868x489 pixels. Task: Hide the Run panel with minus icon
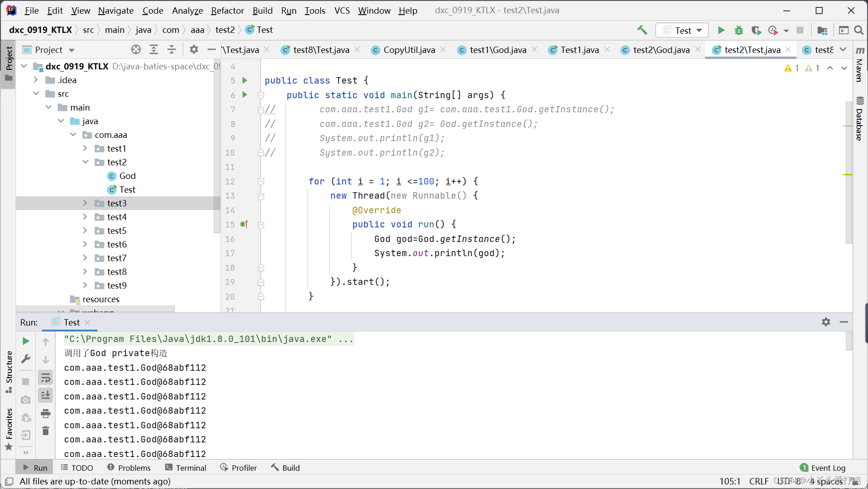click(x=844, y=322)
